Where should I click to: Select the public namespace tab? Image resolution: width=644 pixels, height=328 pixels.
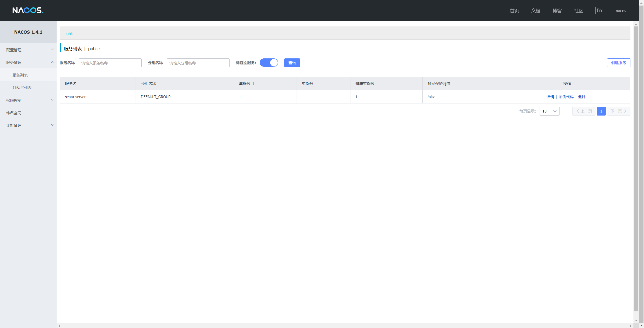(69, 34)
